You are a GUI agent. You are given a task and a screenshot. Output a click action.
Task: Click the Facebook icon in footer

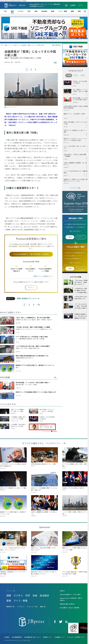[55, 621]
